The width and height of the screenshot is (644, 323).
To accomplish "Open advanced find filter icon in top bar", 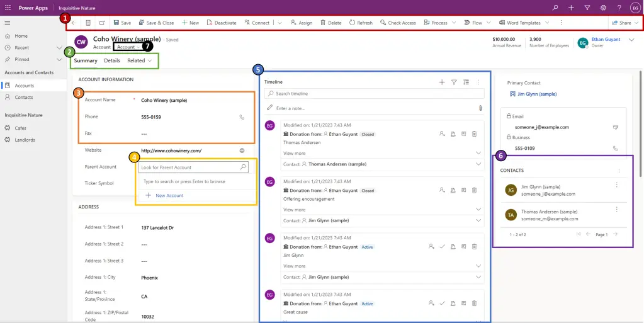I will [x=587, y=8].
